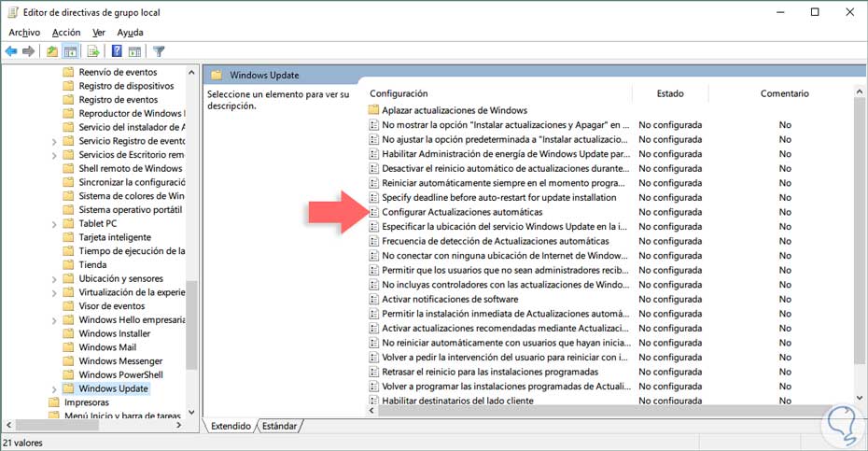Select Registro de dispositivos tree item
The image size is (868, 451).
pos(126,86)
